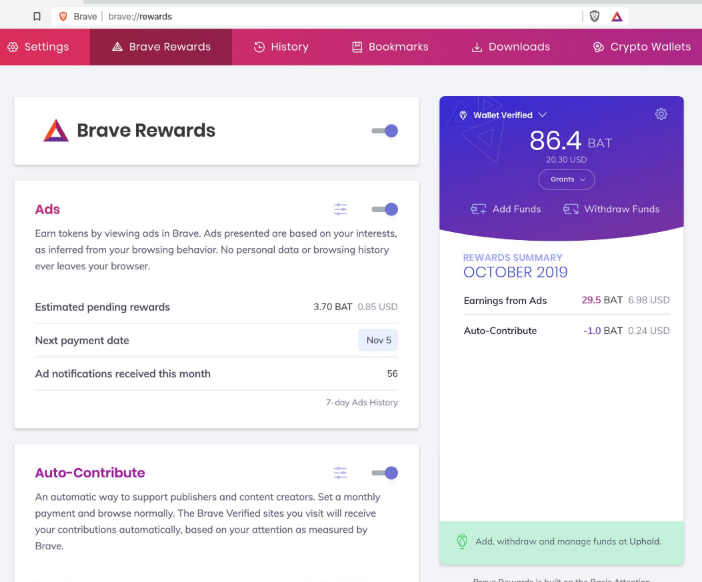This screenshot has height=582, width=702.
Task: Click the 56 ad notifications count
Action: click(x=392, y=373)
